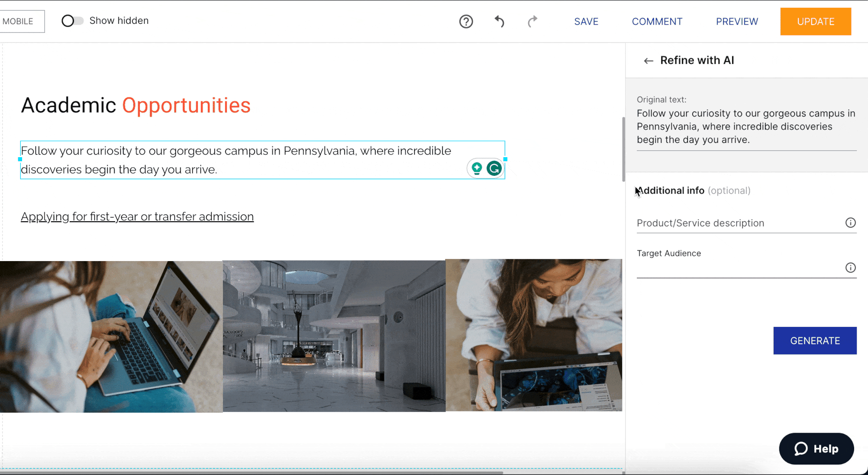Click the PREVIEW button
This screenshot has height=475, width=868.
(x=737, y=21)
